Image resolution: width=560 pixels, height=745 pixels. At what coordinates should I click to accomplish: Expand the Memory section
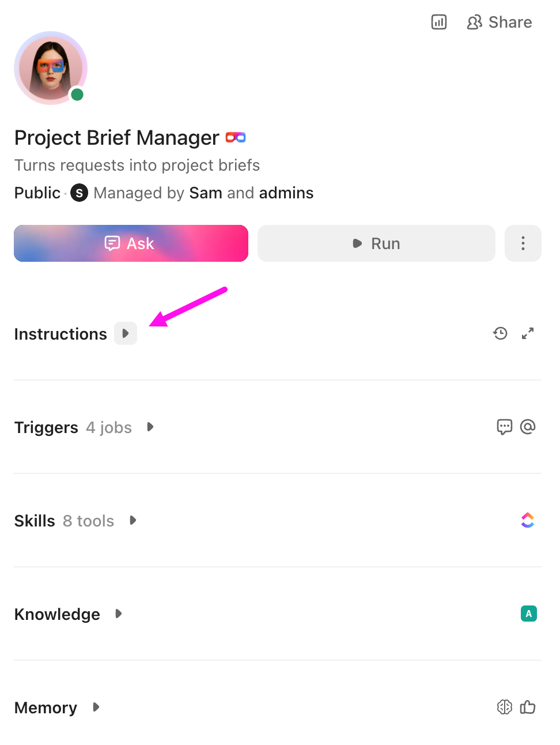[96, 707]
